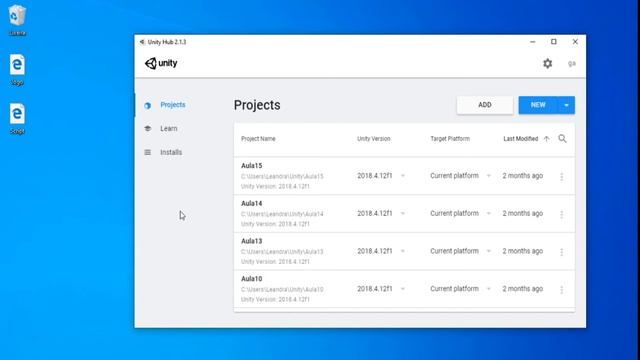Click Aula15 project path text
Screen dimensions: 640x360
coord(282,176)
